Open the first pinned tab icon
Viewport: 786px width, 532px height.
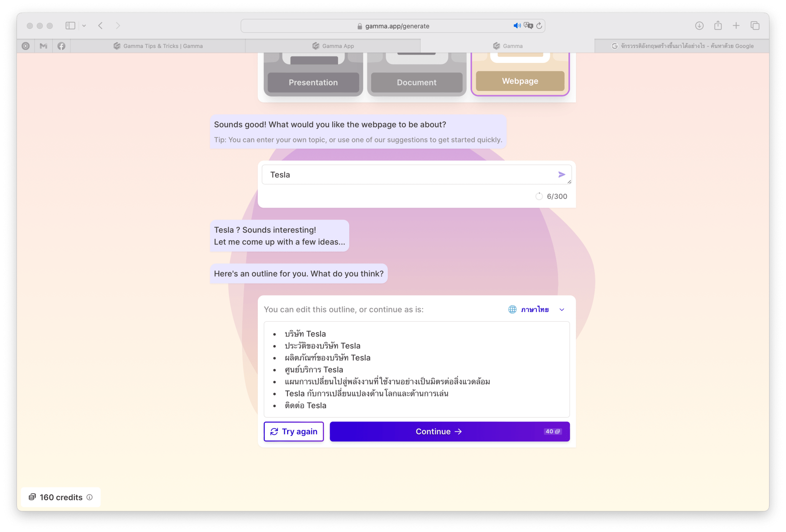26,46
